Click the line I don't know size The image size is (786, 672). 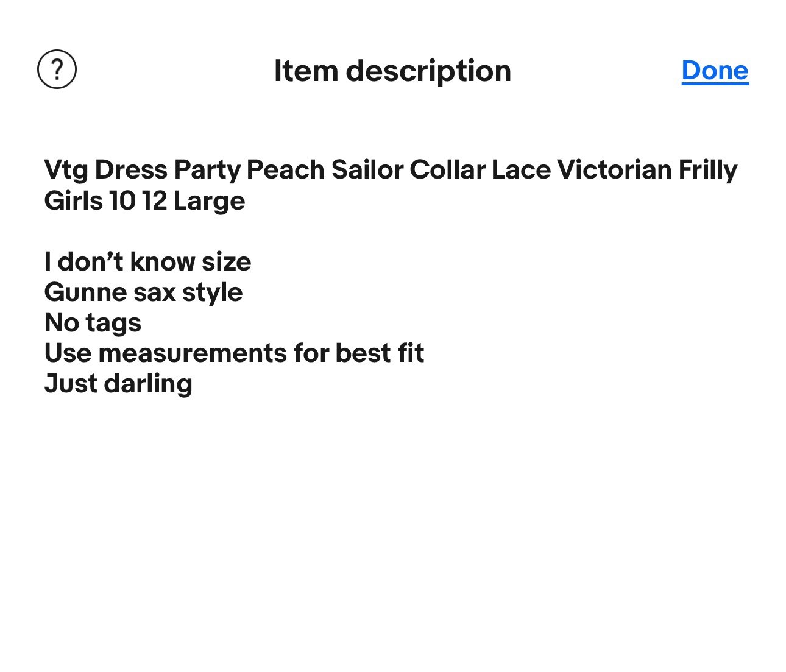[147, 262]
